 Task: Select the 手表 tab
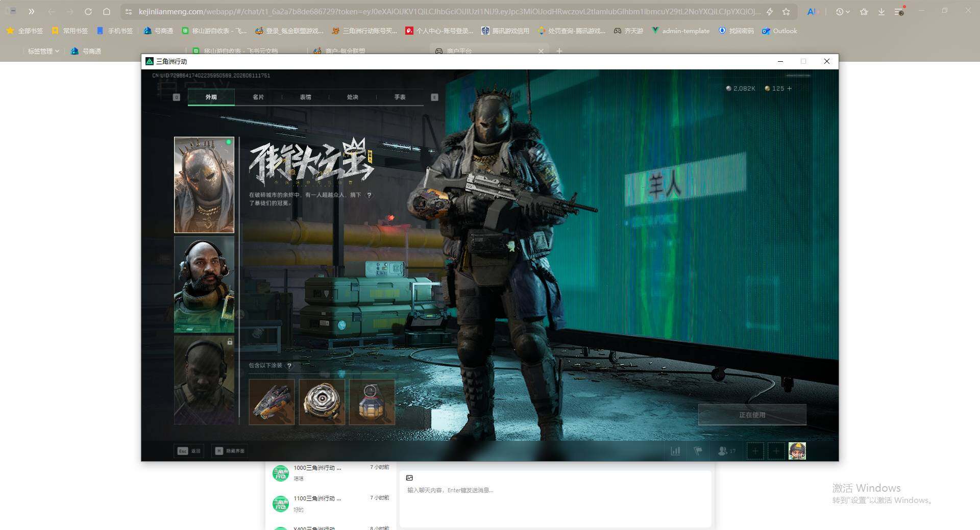point(400,97)
